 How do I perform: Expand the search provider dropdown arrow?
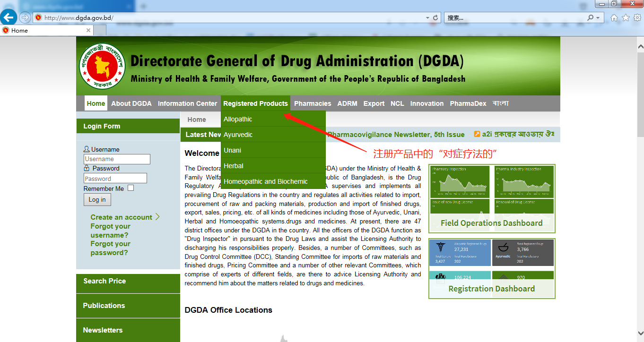(x=598, y=17)
